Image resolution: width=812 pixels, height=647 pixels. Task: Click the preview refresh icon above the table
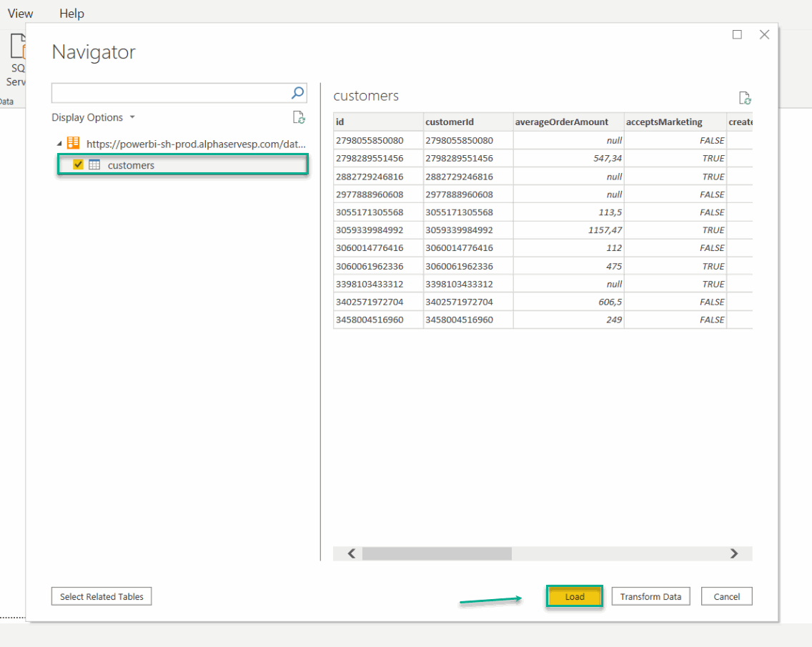(745, 99)
